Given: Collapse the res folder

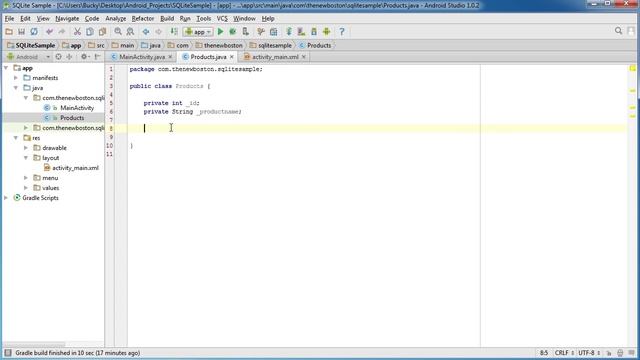Looking at the screenshot, I should coord(16,138).
